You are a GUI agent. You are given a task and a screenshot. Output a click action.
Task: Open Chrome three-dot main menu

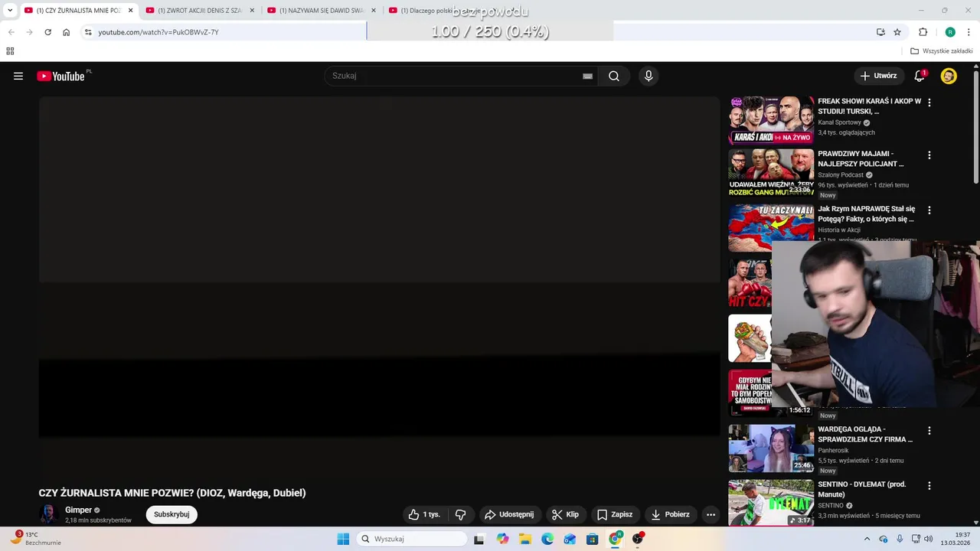coord(969,32)
